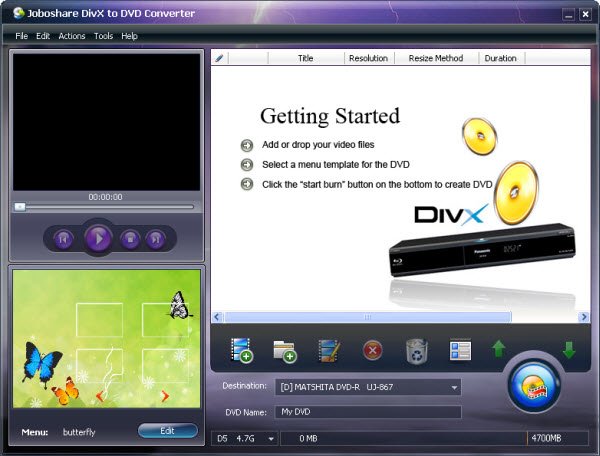Open the video edit clip icon
This screenshot has width=600, height=456.
coord(329,350)
